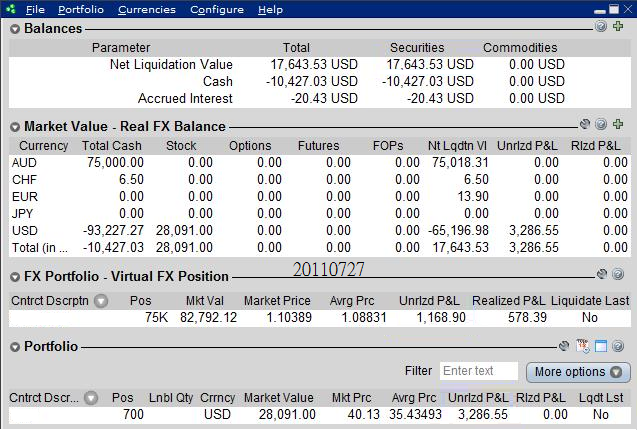The height and width of the screenshot is (430, 637).
Task: Select the JPY currency row
Action: coord(320,213)
